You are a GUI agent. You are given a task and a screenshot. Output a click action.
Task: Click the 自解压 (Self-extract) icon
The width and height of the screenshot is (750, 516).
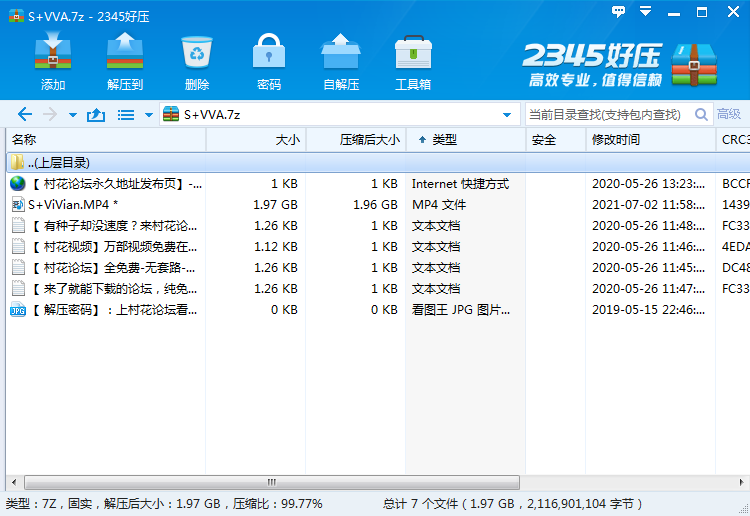click(x=341, y=61)
